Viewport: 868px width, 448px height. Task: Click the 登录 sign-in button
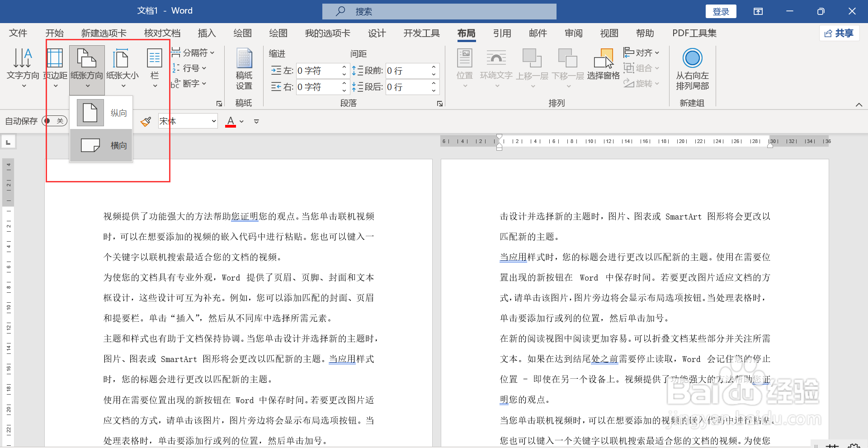coord(721,11)
